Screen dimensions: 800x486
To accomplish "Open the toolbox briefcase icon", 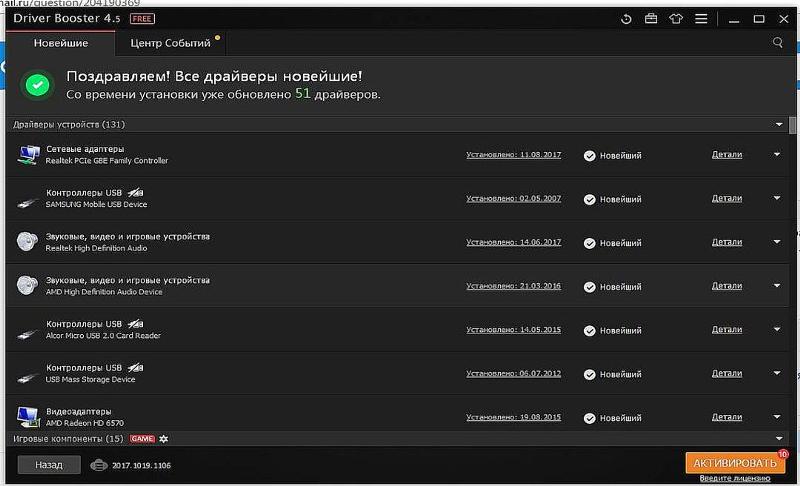I will pyautogui.click(x=651, y=19).
